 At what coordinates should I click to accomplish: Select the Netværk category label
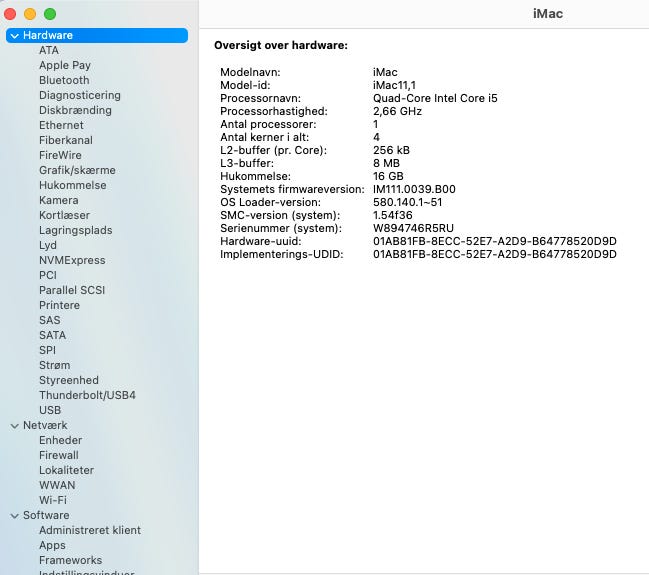coord(45,426)
